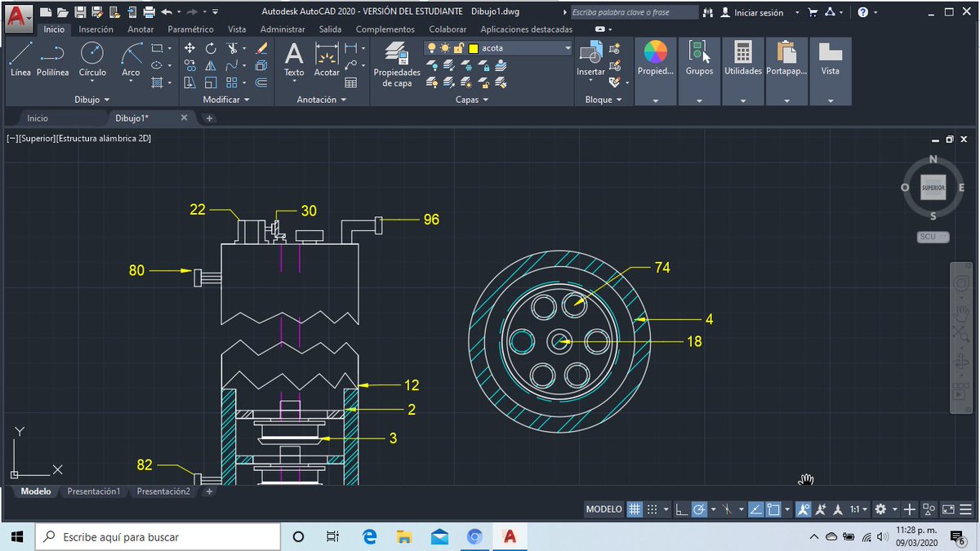
Task: Click the viewport label [Superior]
Action: pyautogui.click(x=38, y=139)
